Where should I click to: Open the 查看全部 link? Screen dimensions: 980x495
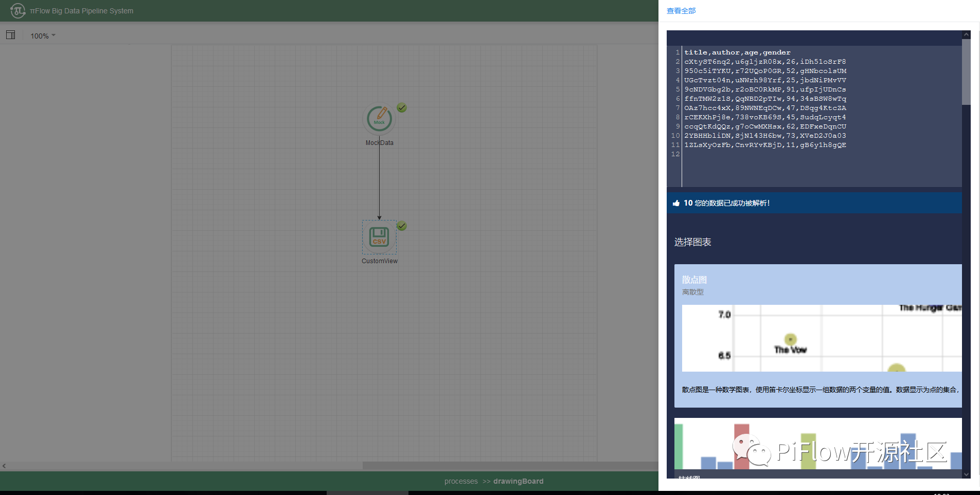(x=681, y=11)
